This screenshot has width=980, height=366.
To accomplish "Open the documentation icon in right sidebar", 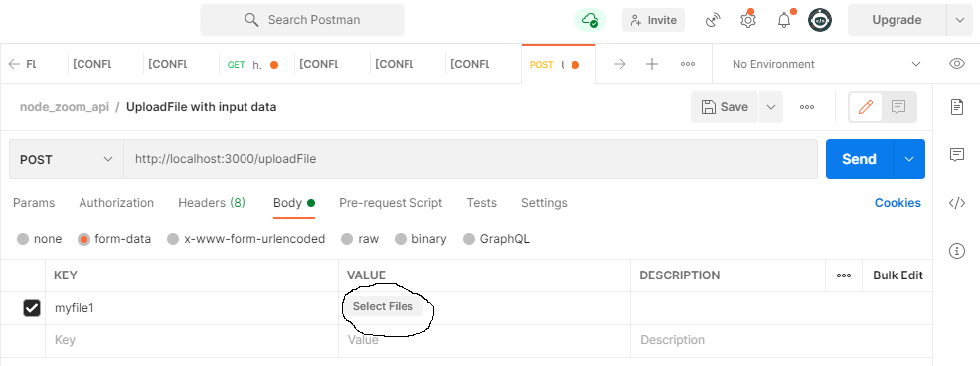I will pyautogui.click(x=957, y=107).
